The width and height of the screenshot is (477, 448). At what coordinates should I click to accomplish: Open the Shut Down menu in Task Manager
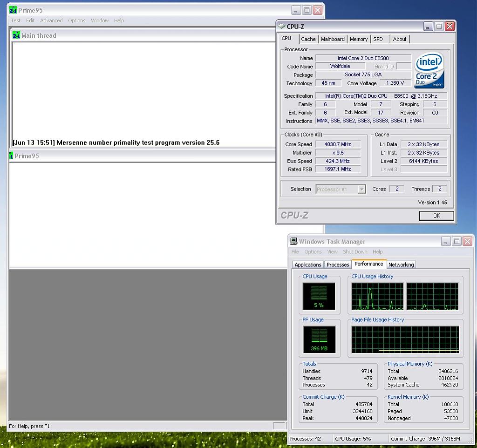pyautogui.click(x=355, y=252)
